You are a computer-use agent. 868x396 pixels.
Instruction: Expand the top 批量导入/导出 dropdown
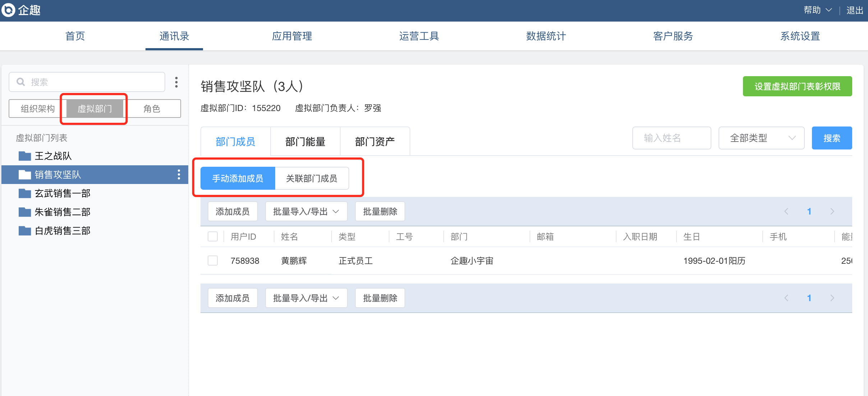coord(306,211)
